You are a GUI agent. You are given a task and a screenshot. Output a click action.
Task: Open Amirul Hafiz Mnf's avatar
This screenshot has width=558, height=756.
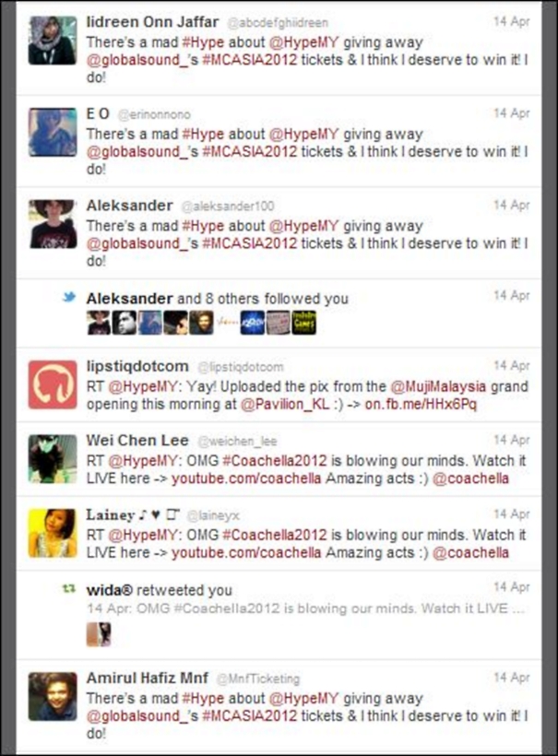pyautogui.click(x=52, y=697)
